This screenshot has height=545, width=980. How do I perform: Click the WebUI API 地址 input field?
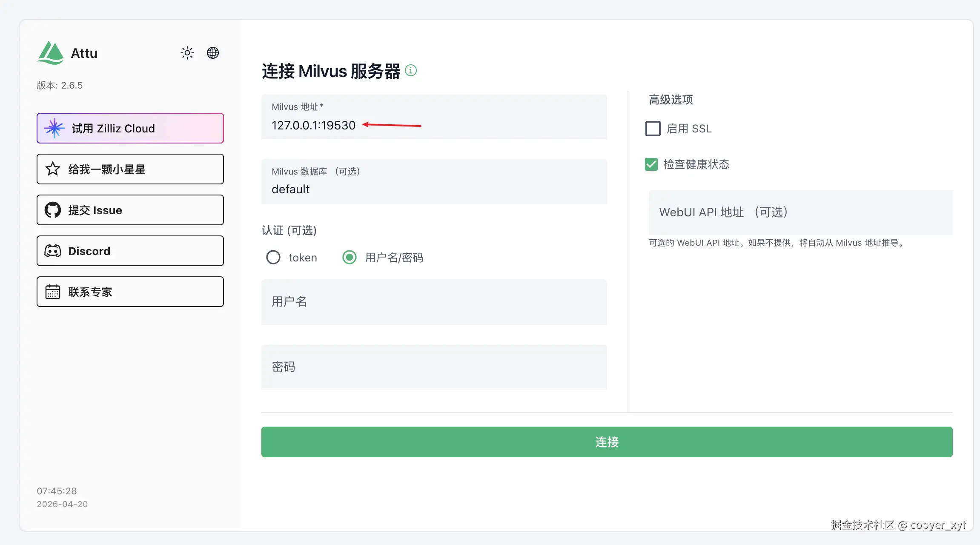801,212
